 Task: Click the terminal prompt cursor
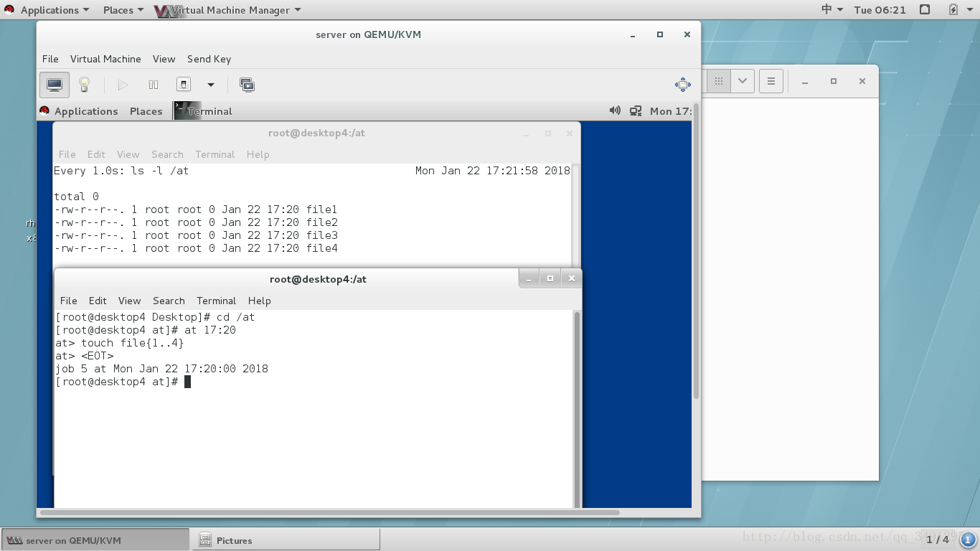(187, 382)
